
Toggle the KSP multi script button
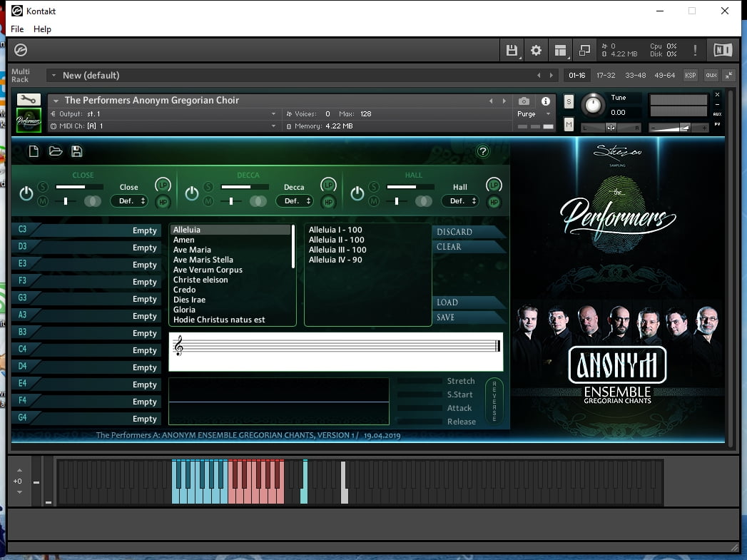click(691, 75)
